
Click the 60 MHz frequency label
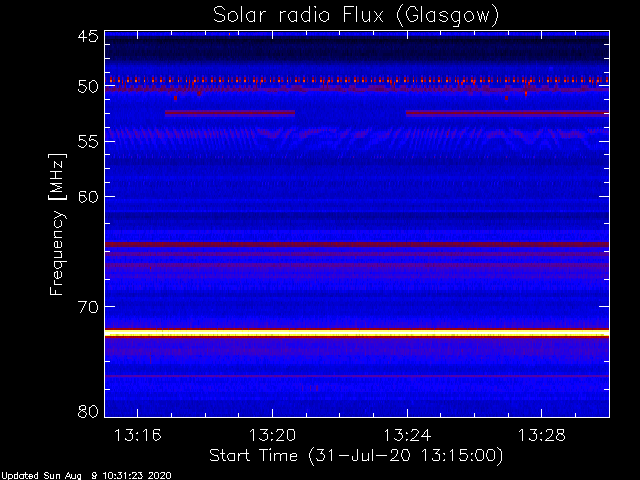88,197
